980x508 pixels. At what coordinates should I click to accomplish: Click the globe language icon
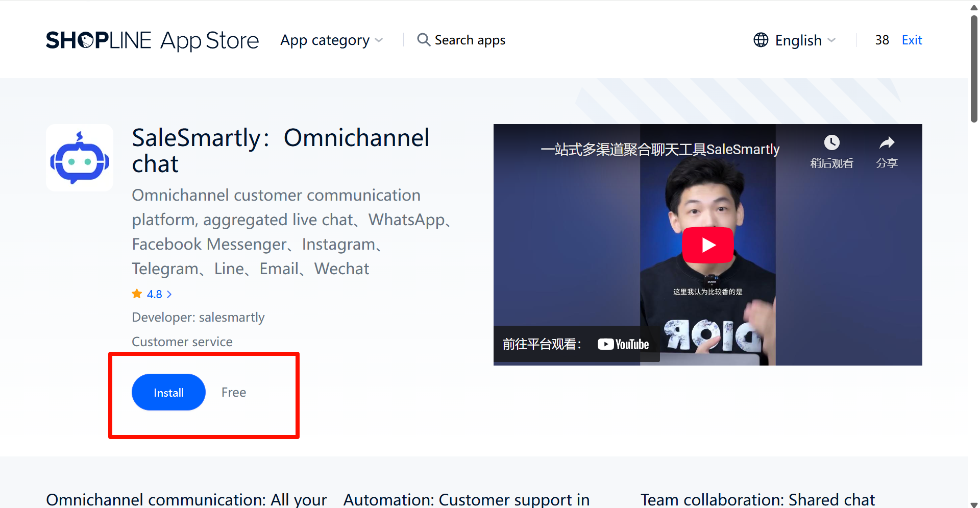(x=761, y=40)
